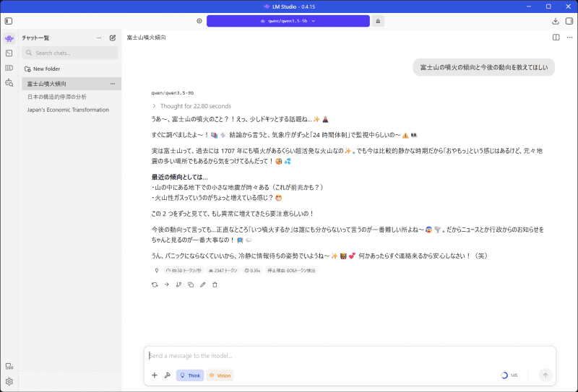
Task: Open the settings gear icon in the sidebar
Action: 9,381
